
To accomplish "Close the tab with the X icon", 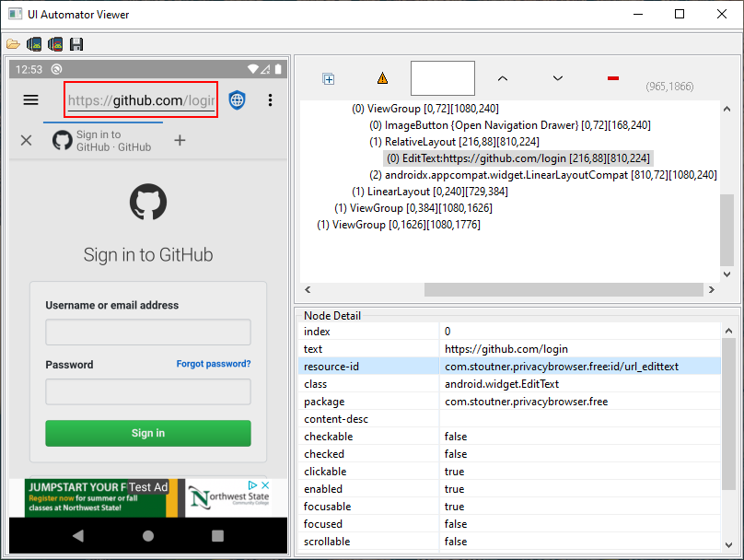I will (x=27, y=141).
